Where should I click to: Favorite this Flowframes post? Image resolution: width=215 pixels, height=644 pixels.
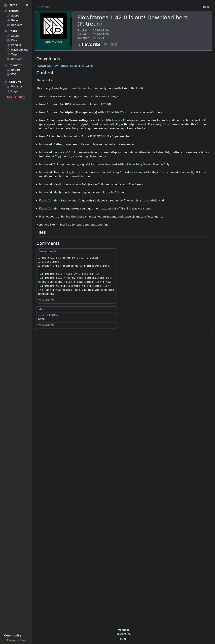89,44
